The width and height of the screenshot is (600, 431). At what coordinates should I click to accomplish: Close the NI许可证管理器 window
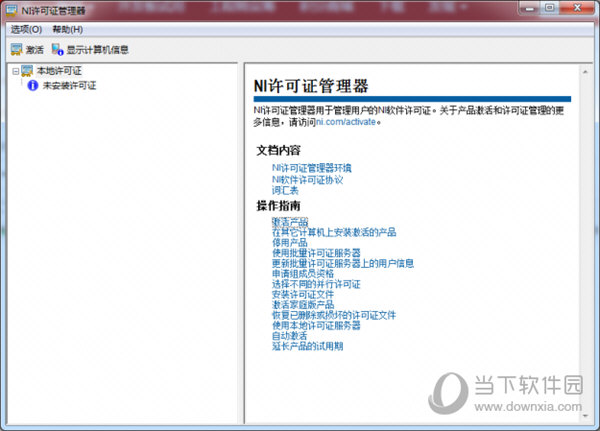pyautogui.click(x=577, y=8)
